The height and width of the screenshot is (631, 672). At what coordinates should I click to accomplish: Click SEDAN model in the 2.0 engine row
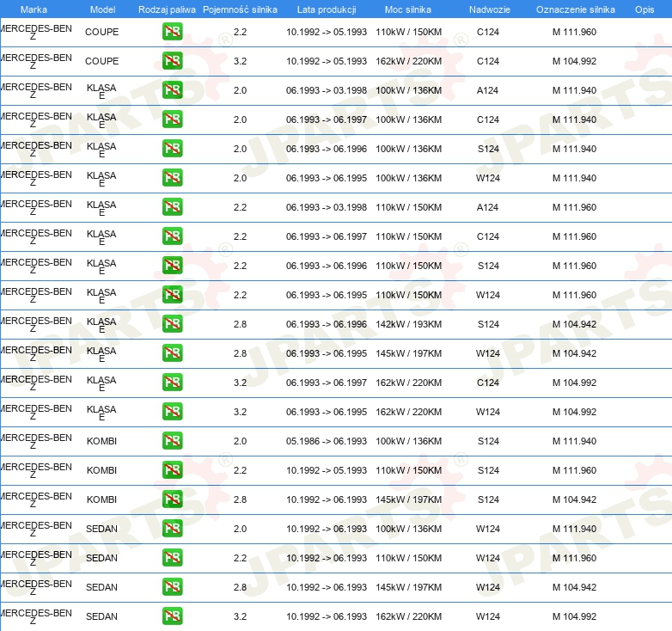[101, 529]
